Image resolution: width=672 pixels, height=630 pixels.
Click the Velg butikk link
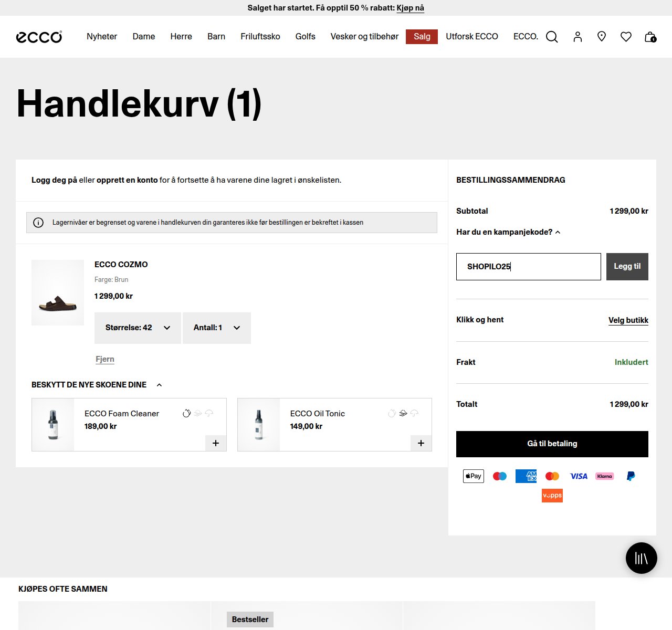coord(628,320)
